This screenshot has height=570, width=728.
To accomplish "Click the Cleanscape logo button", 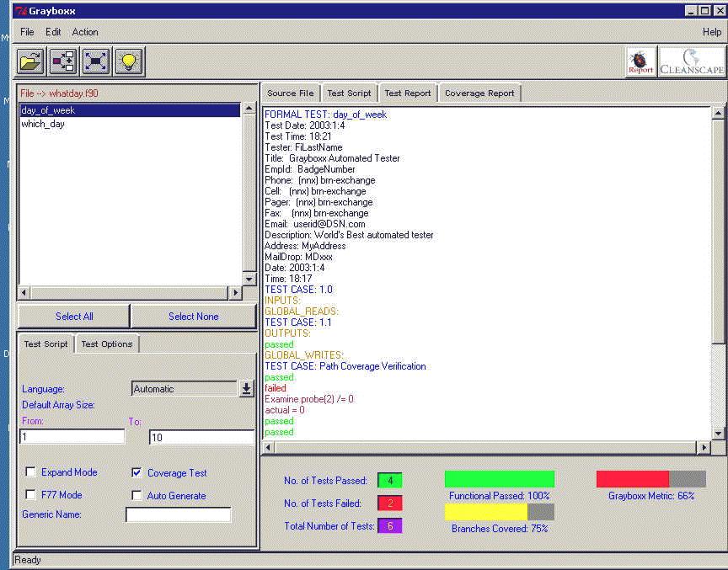I will pos(692,61).
